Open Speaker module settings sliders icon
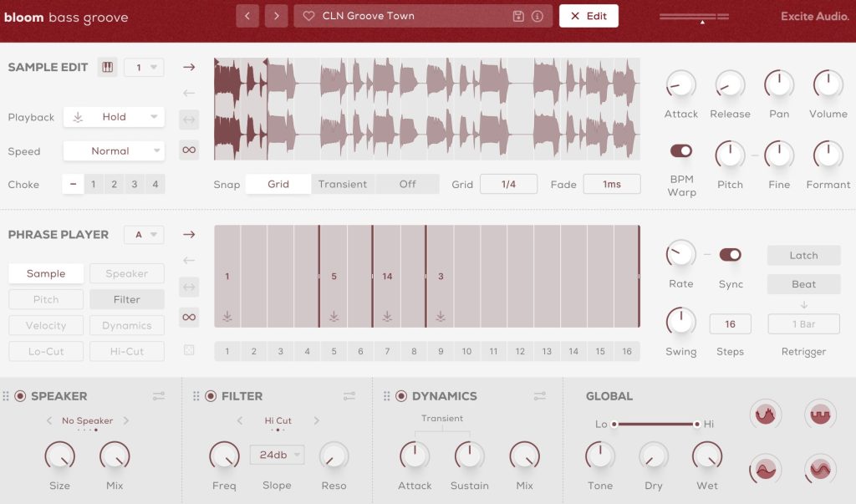 (159, 396)
